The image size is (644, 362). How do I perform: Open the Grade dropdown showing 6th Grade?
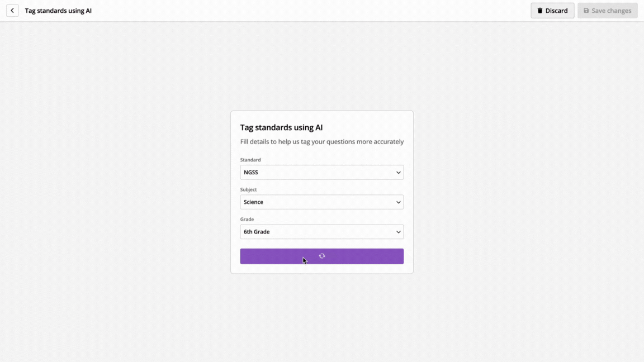321,232
